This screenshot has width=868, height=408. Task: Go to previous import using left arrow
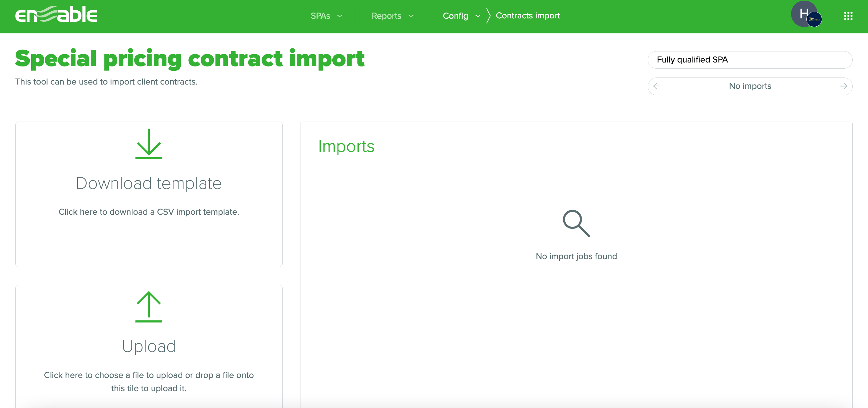point(657,86)
